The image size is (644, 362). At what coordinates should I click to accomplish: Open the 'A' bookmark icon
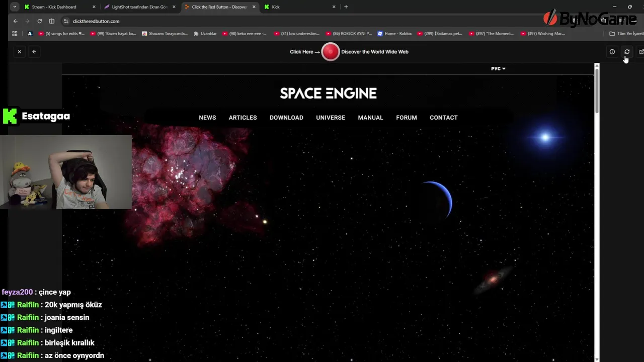click(30, 34)
